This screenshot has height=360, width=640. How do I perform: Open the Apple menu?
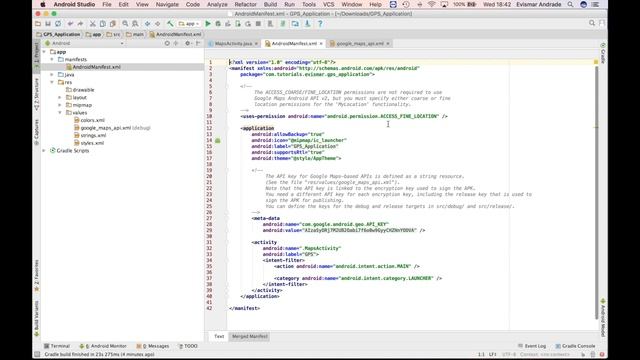43,4
